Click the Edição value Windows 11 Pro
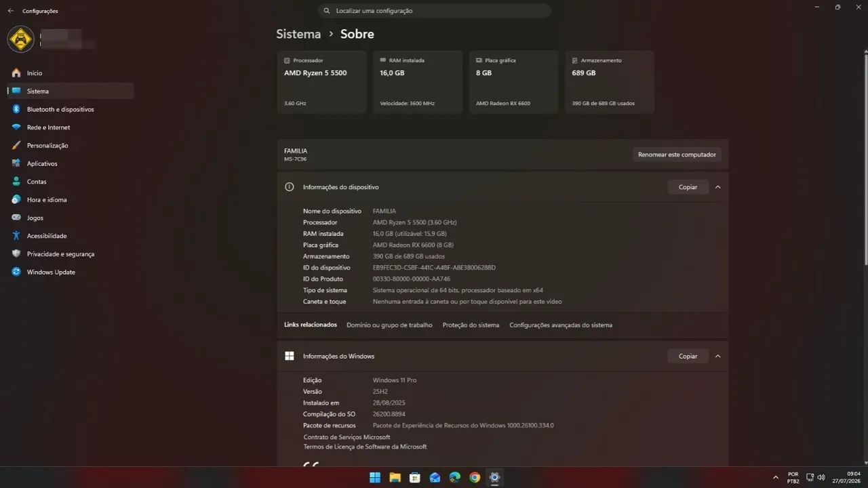 point(395,380)
